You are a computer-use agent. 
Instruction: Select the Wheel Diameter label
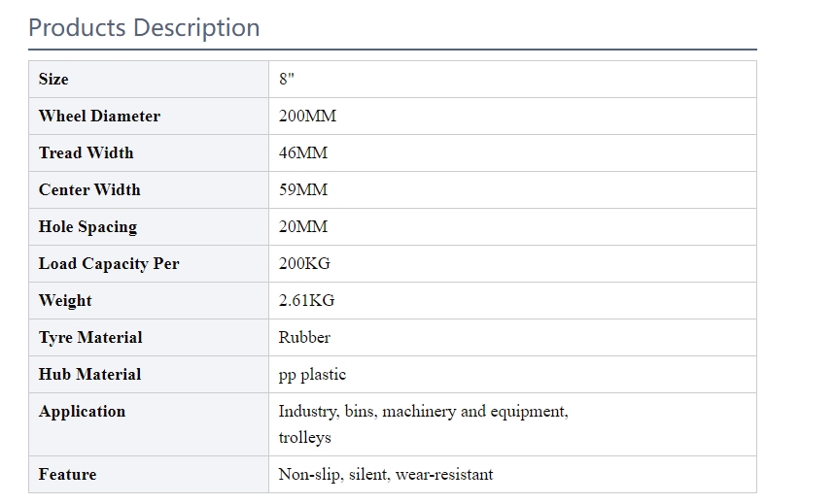tap(99, 117)
